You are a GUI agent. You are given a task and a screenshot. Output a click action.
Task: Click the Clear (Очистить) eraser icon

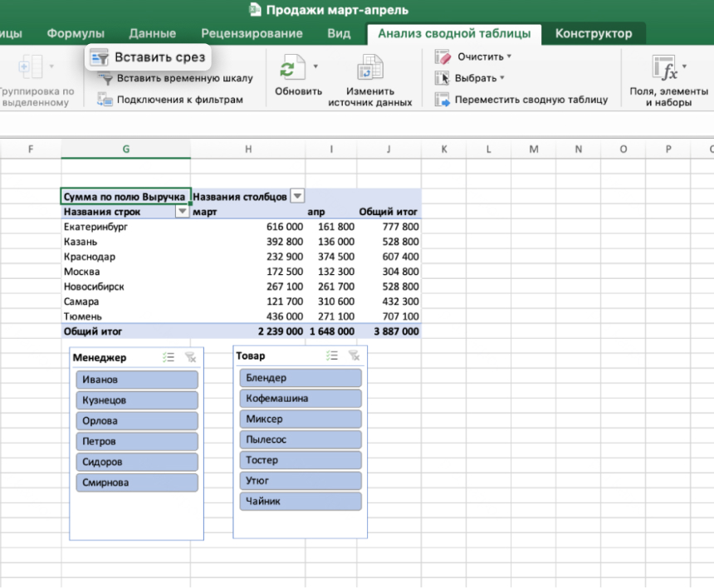click(443, 57)
